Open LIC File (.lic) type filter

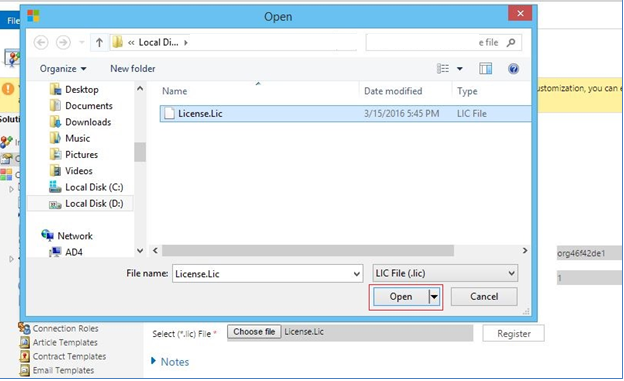(x=445, y=274)
